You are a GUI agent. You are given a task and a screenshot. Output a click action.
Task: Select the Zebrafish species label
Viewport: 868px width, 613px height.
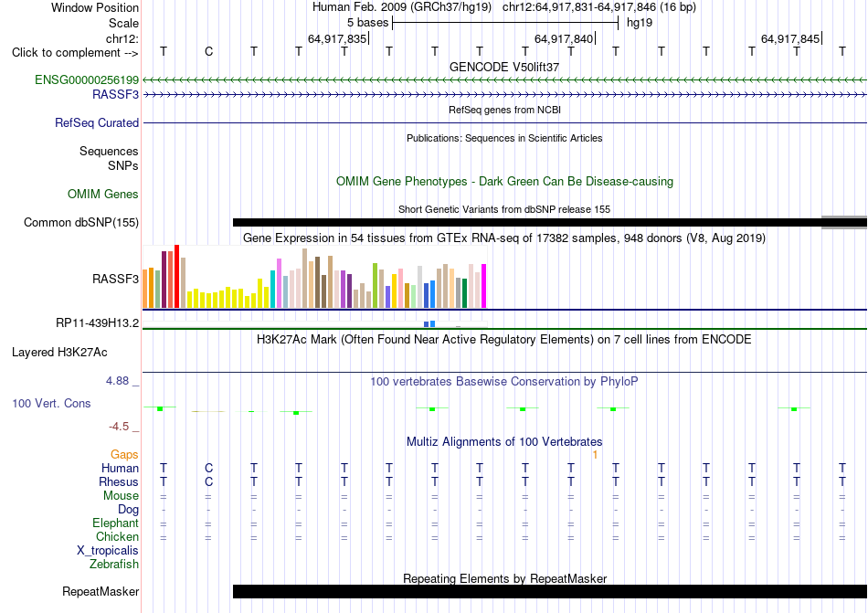click(x=114, y=565)
